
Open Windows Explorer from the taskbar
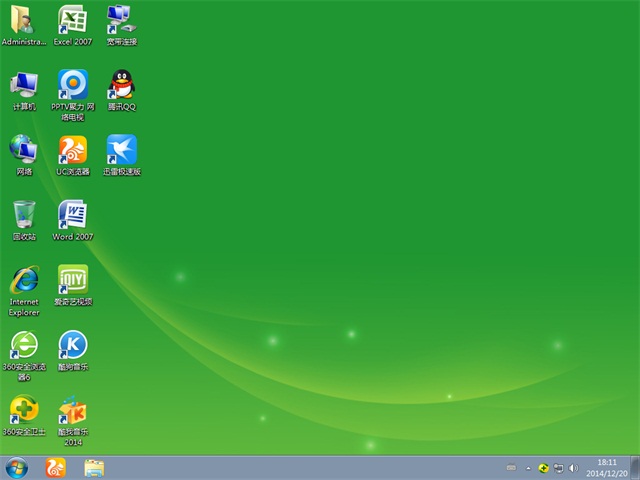click(x=94, y=467)
